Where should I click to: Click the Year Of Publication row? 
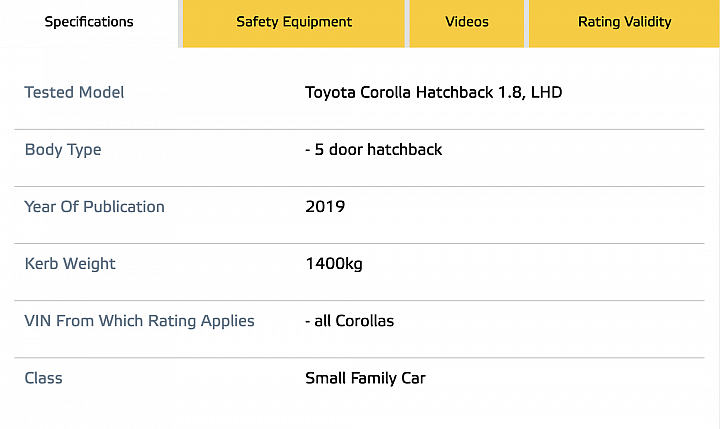coord(359,215)
